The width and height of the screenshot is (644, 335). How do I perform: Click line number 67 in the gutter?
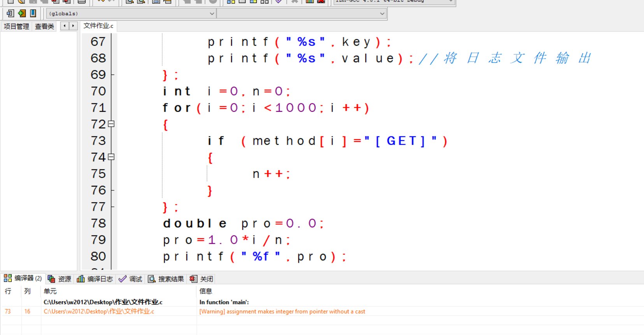tap(98, 42)
